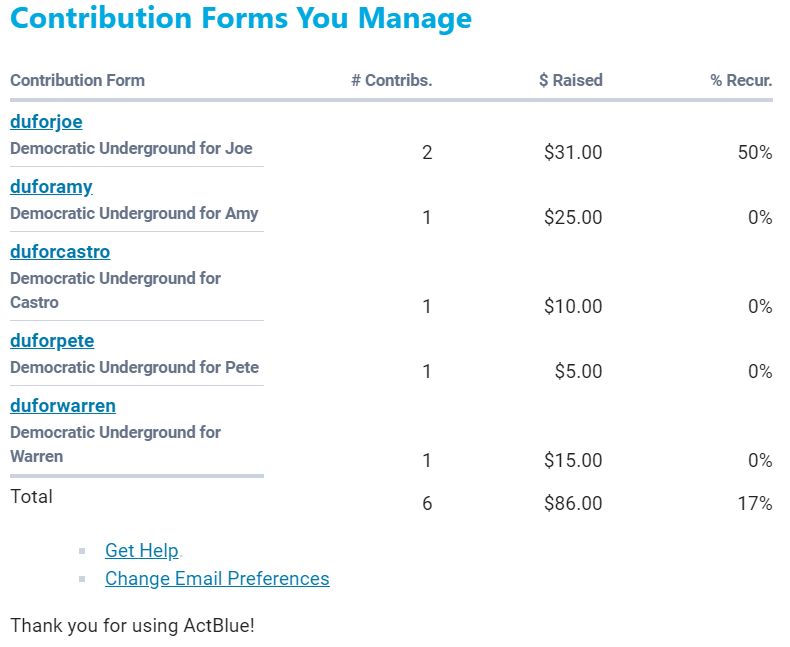Image resolution: width=790 pixels, height=647 pixels.
Task: Click the $86.00 total raised amount
Action: pos(573,504)
